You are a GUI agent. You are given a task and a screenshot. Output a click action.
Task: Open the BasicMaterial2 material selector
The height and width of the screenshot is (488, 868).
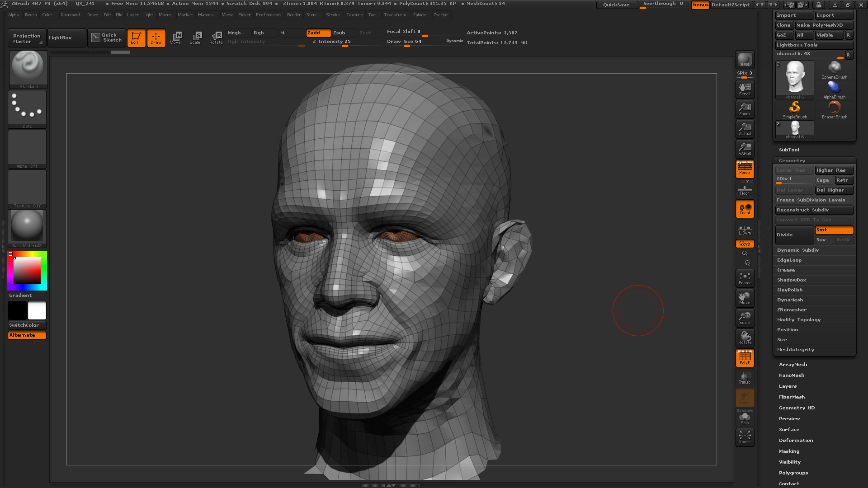[x=27, y=229]
